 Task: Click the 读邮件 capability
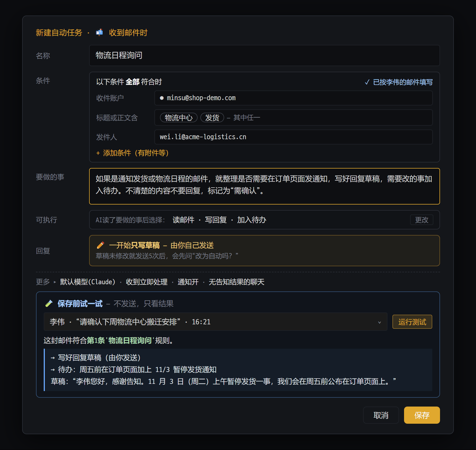pyautogui.click(x=183, y=220)
